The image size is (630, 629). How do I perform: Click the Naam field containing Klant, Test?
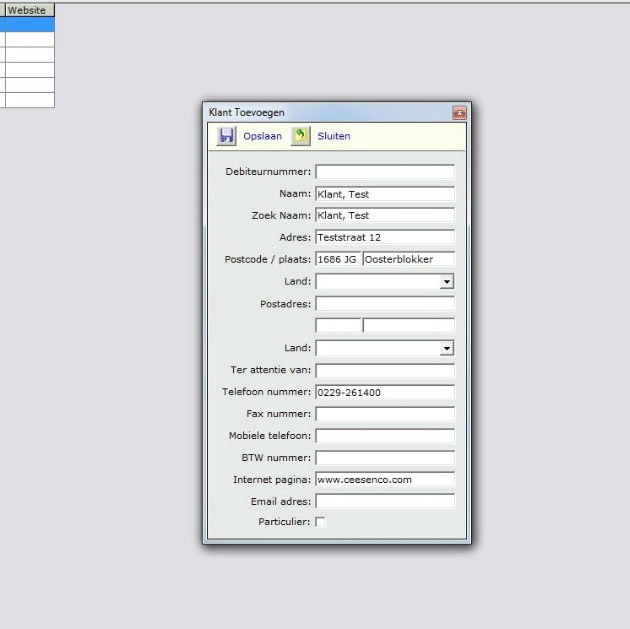coord(384,194)
